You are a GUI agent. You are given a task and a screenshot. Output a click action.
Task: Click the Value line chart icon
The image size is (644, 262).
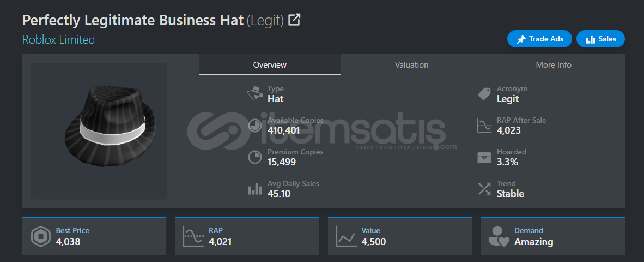tap(346, 236)
